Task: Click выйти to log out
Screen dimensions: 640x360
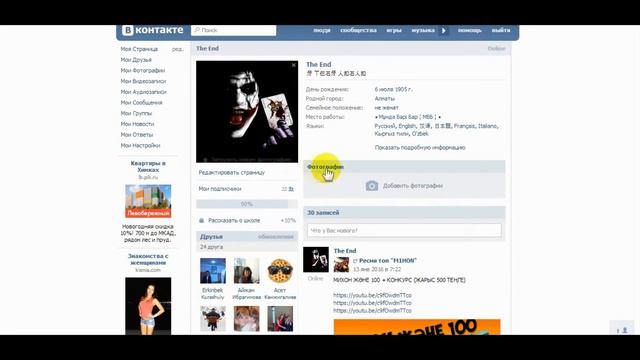Action: [x=501, y=30]
